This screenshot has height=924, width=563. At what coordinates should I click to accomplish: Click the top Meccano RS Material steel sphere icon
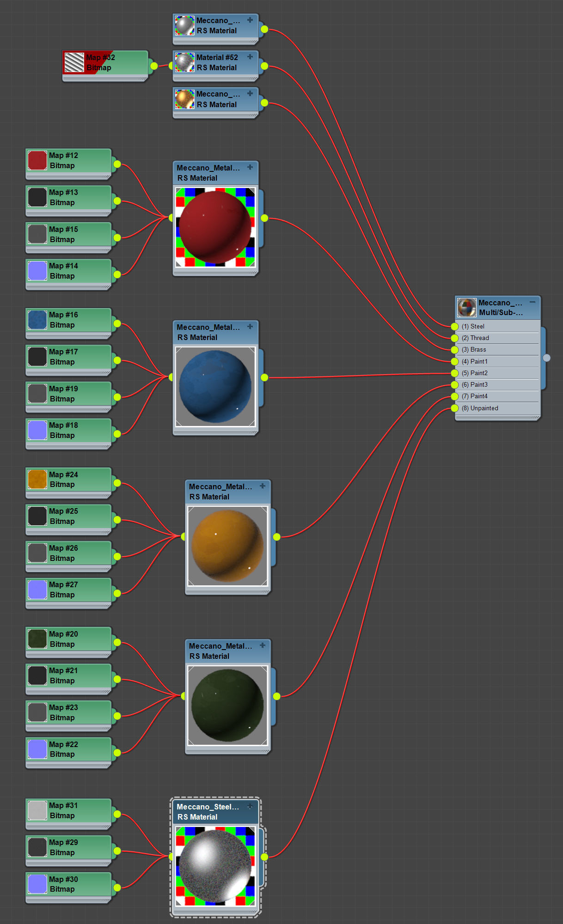pos(184,25)
